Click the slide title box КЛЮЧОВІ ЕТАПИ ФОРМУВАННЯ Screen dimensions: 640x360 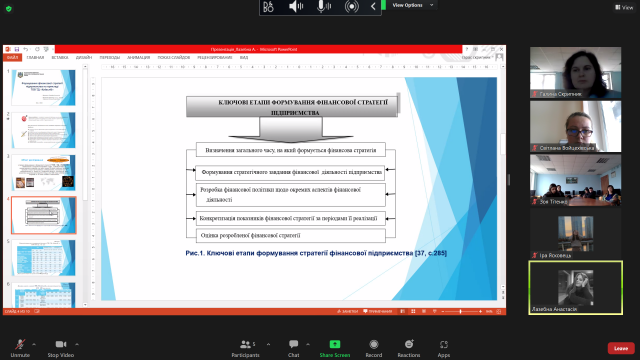(x=292, y=107)
